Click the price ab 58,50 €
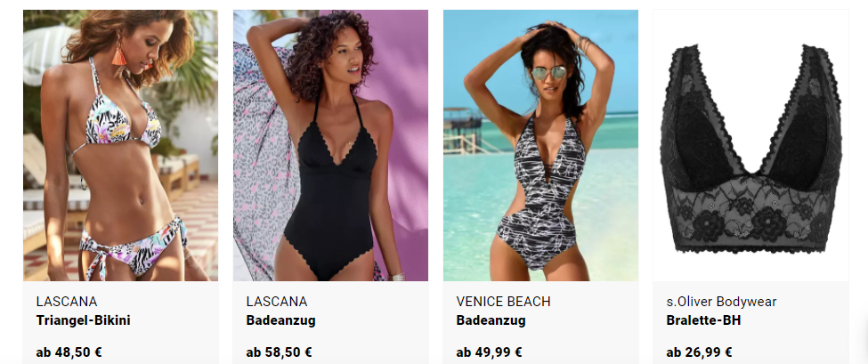The image size is (868, 364). [279, 352]
